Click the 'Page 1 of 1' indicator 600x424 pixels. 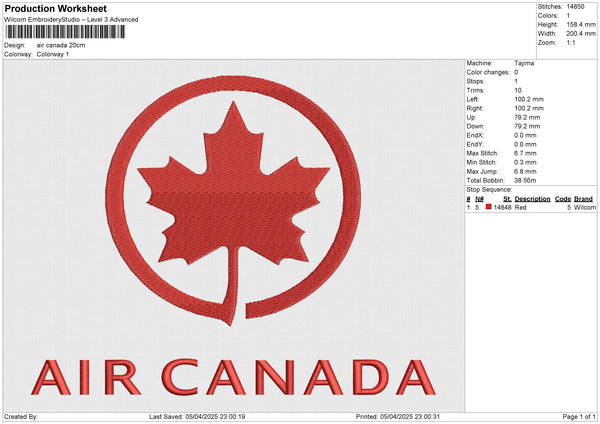pyautogui.click(x=579, y=417)
